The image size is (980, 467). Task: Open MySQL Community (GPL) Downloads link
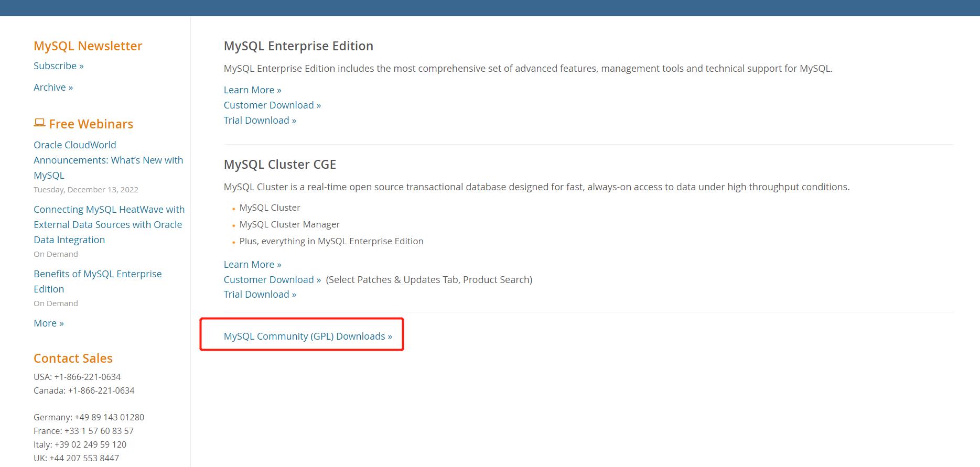[308, 336]
